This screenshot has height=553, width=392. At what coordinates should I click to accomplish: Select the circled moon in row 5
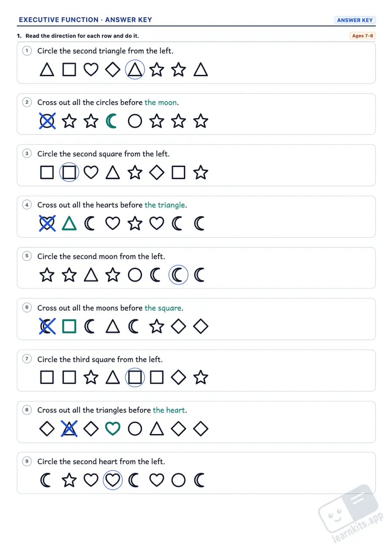click(x=179, y=275)
